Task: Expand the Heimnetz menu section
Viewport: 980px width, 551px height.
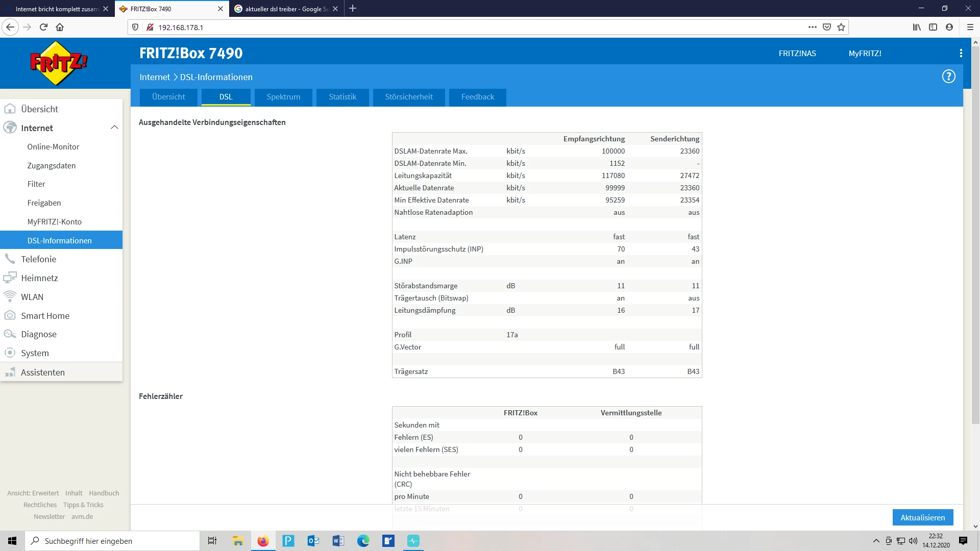Action: 39,278
